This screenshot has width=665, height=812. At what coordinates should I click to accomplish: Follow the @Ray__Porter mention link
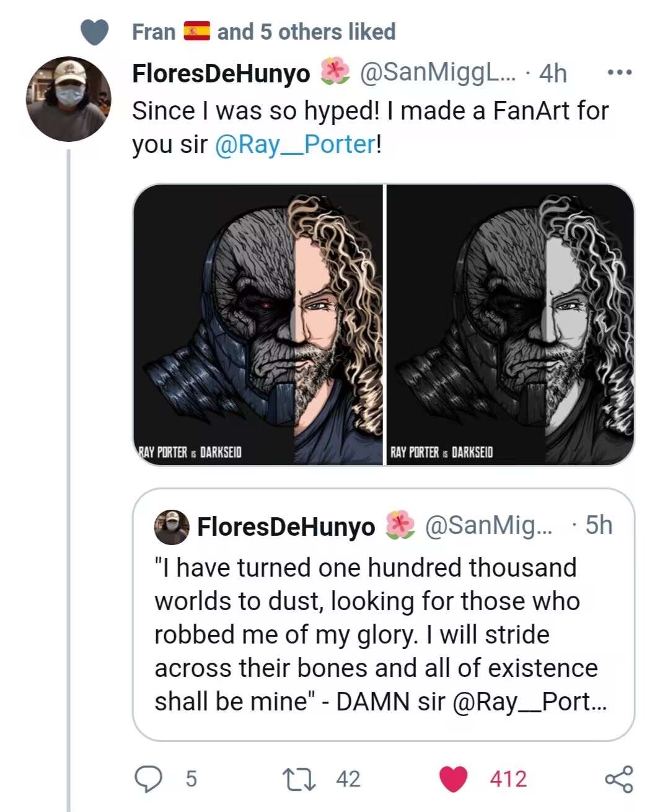pyautogui.click(x=295, y=145)
